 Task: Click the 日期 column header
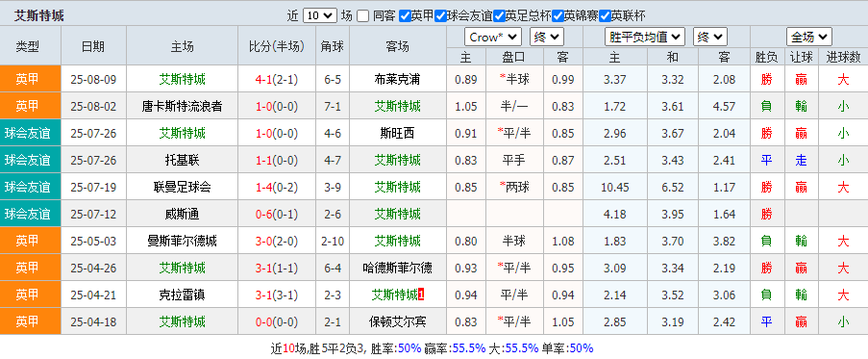coord(93,46)
